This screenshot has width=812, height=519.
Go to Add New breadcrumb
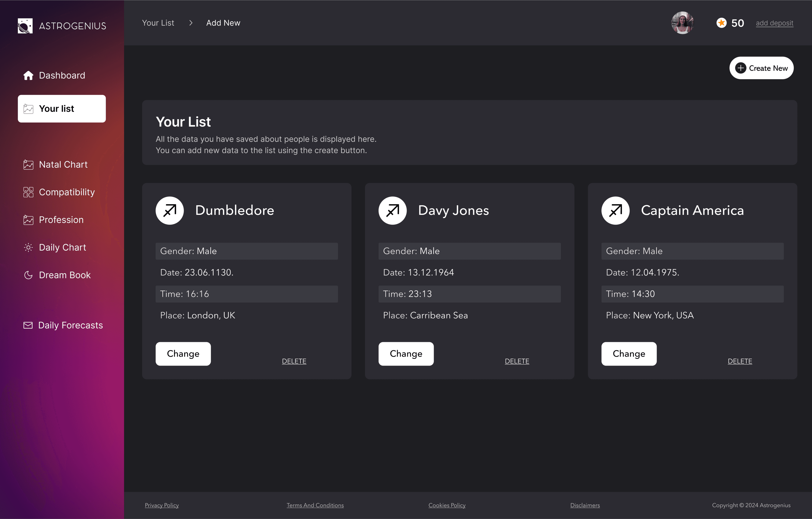[x=223, y=23]
